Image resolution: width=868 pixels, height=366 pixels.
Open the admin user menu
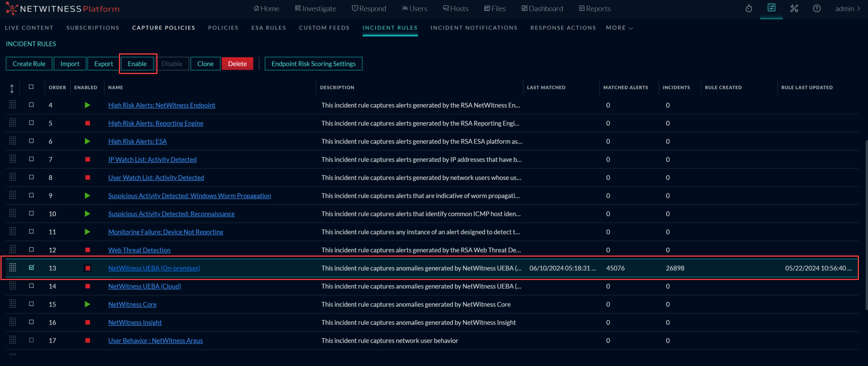click(848, 9)
